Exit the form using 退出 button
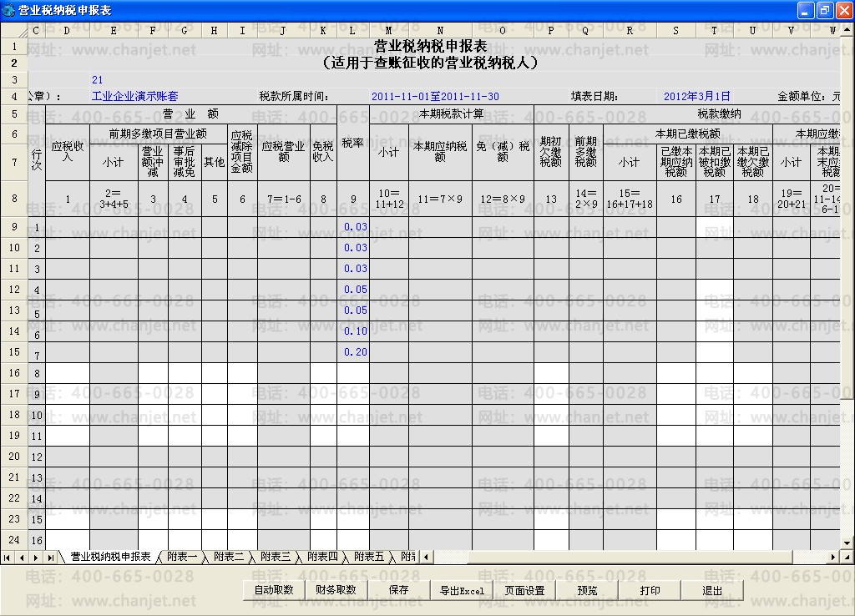855x616 pixels. click(x=712, y=590)
